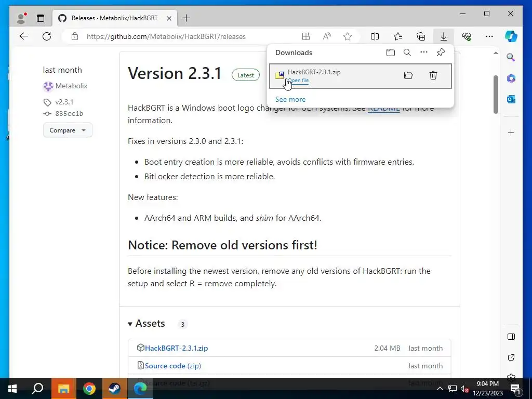The width and height of the screenshot is (532, 399).
Task: Click the network tray icon
Action: (x=453, y=389)
